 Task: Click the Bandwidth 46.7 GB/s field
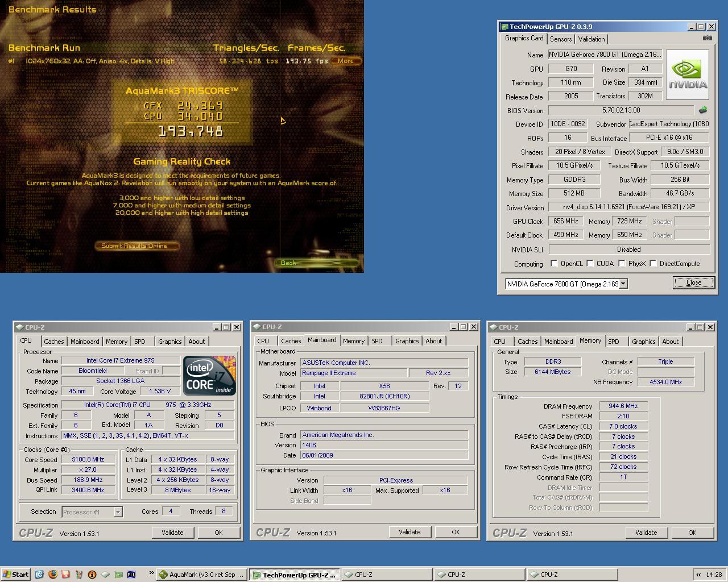680,193
